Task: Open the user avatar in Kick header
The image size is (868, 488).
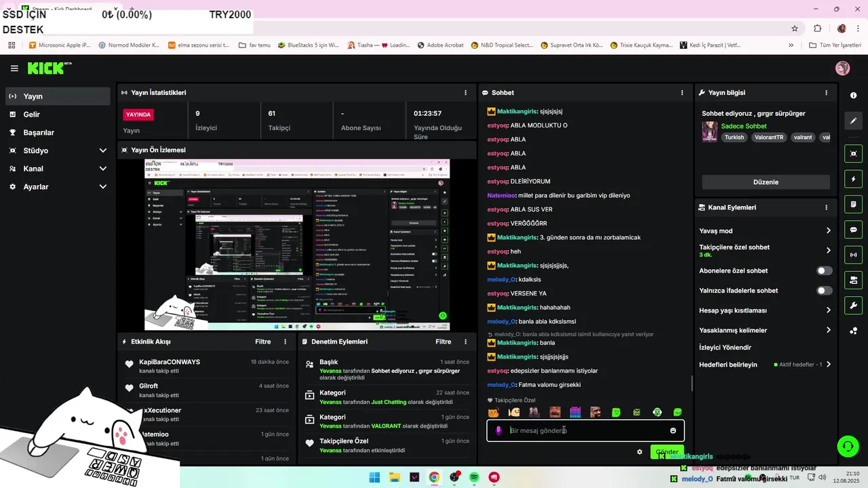Action: point(843,68)
